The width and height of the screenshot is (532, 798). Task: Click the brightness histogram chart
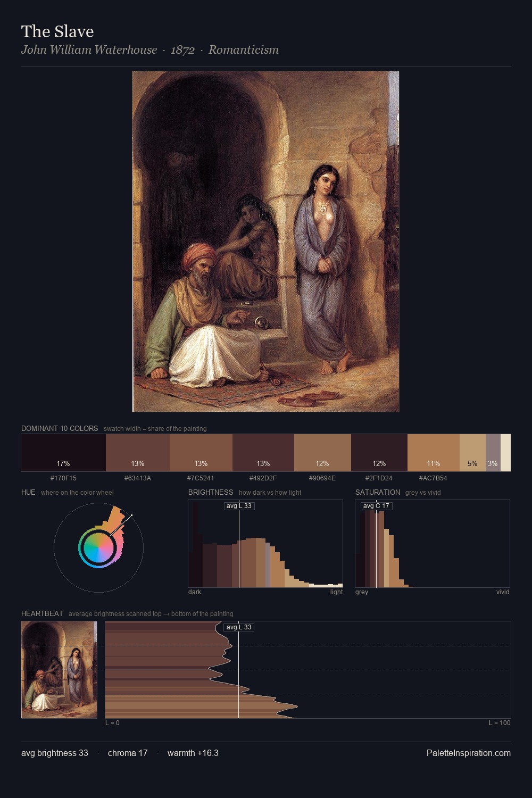[x=265, y=544]
